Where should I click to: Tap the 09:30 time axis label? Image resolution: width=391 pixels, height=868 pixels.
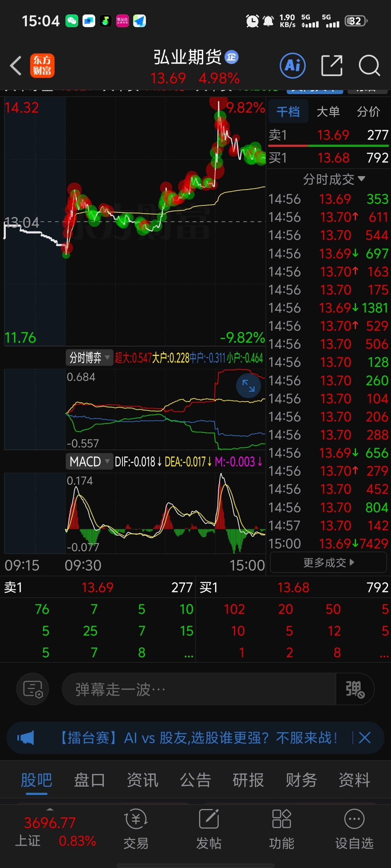[x=83, y=565]
